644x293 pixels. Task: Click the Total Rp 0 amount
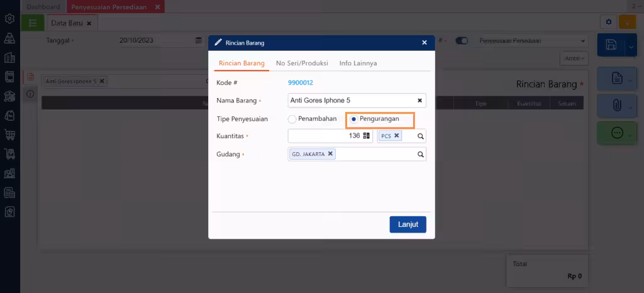point(575,276)
